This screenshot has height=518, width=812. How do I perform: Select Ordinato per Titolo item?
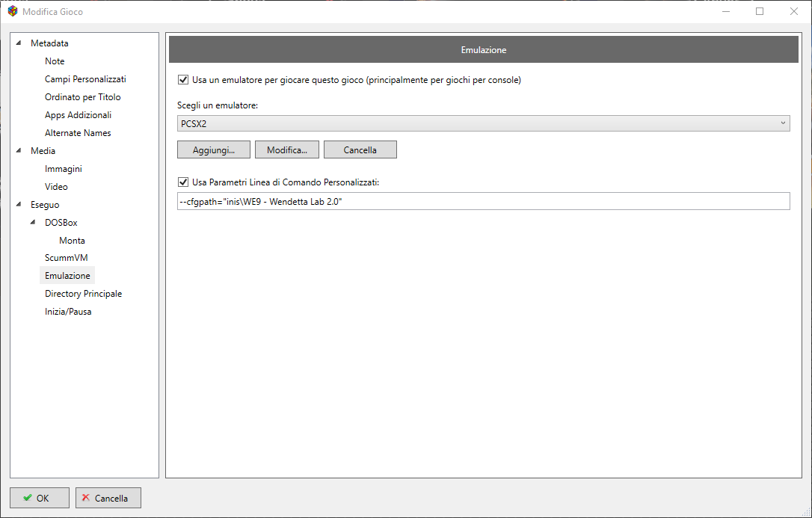[x=83, y=96]
